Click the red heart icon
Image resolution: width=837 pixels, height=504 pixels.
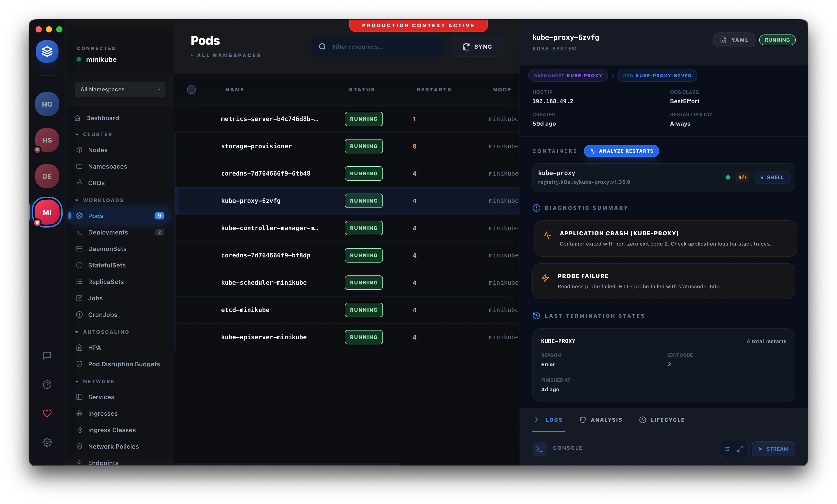[47, 413]
